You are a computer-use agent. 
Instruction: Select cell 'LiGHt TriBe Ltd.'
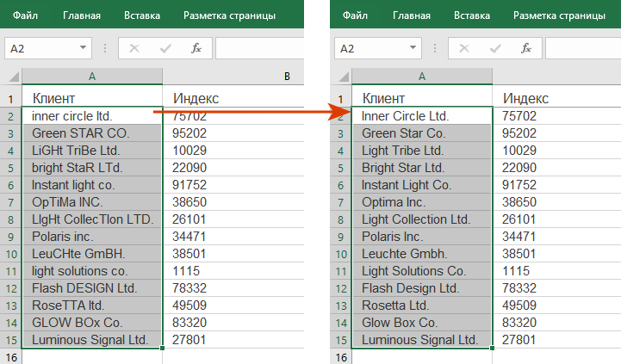[92, 151]
